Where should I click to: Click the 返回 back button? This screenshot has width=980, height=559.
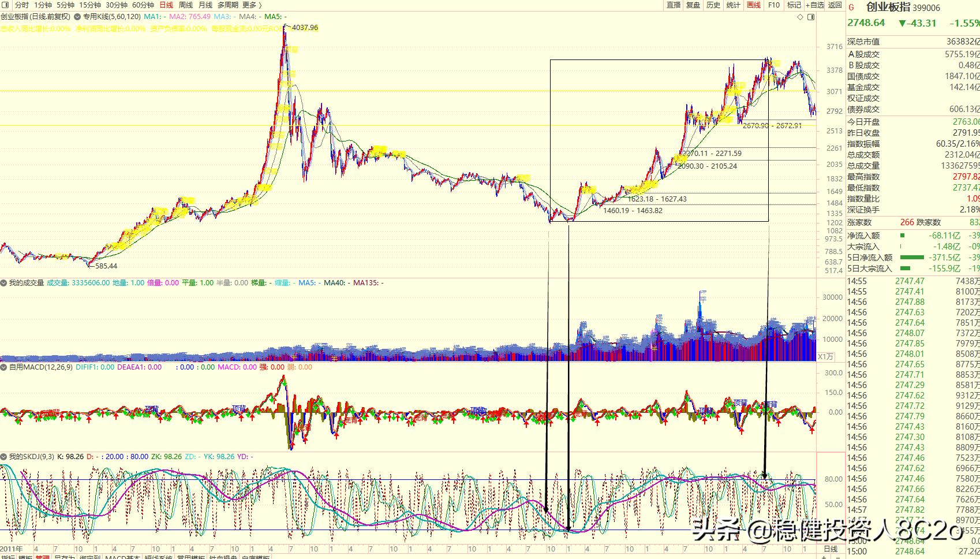[x=835, y=5]
